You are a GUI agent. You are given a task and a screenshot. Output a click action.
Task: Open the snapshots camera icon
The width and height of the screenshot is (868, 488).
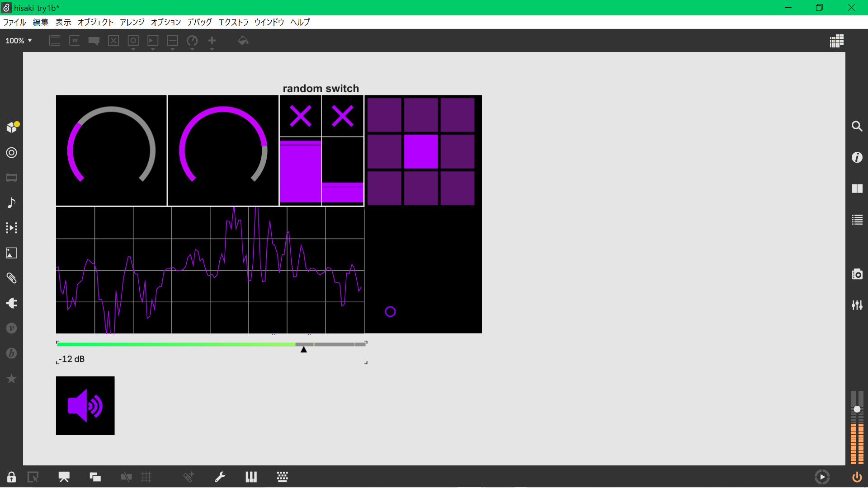tap(857, 274)
